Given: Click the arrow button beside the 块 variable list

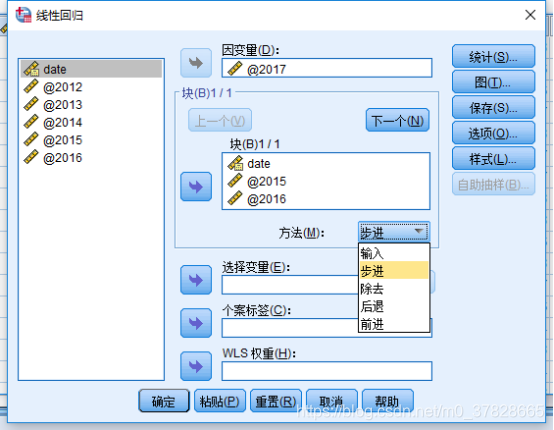Looking at the screenshot, I should (x=196, y=187).
